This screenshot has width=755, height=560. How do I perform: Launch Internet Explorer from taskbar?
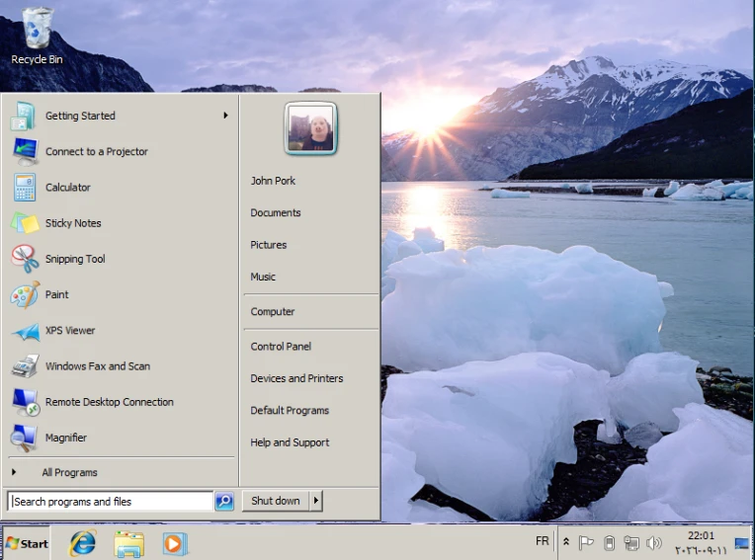click(x=83, y=543)
